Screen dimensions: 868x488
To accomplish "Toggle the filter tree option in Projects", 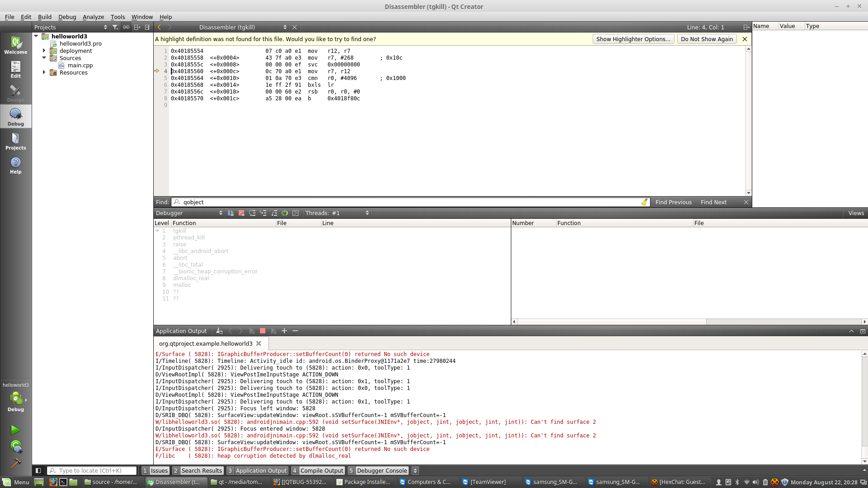I will pyautogui.click(x=115, y=28).
